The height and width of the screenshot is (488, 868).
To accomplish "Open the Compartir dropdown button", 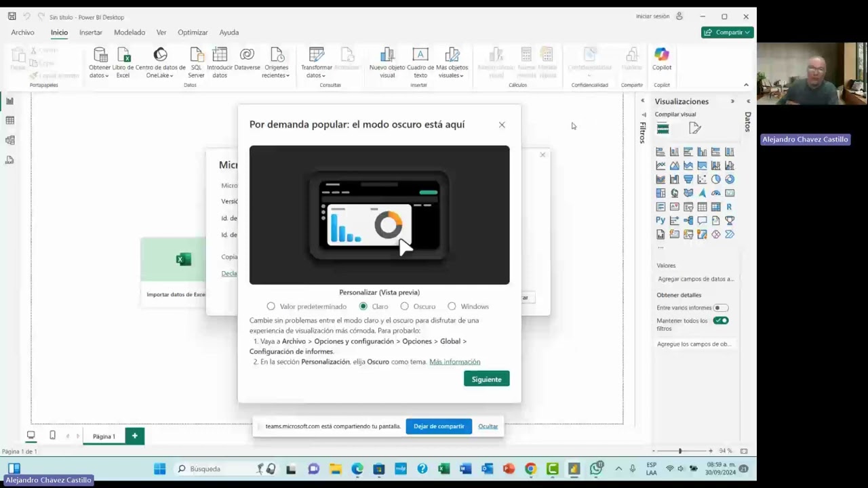I will pos(728,32).
